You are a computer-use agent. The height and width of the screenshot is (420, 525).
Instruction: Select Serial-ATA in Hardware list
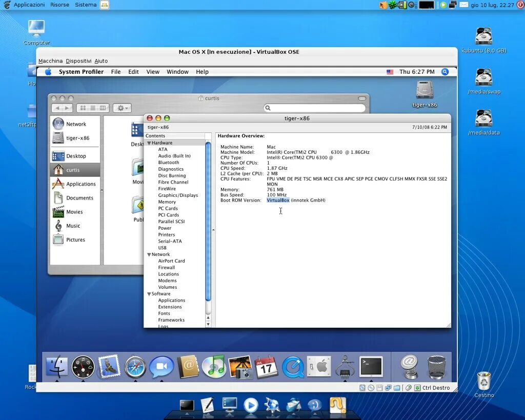click(x=170, y=241)
